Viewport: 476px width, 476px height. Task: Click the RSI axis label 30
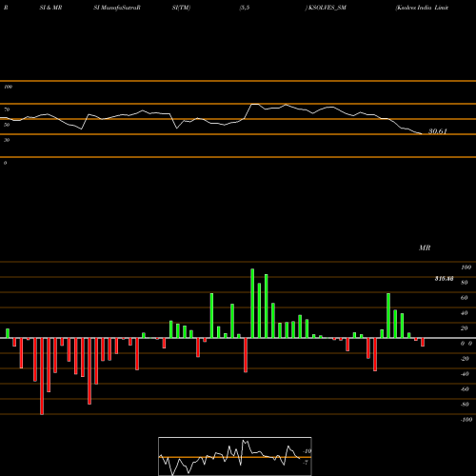point(7,140)
